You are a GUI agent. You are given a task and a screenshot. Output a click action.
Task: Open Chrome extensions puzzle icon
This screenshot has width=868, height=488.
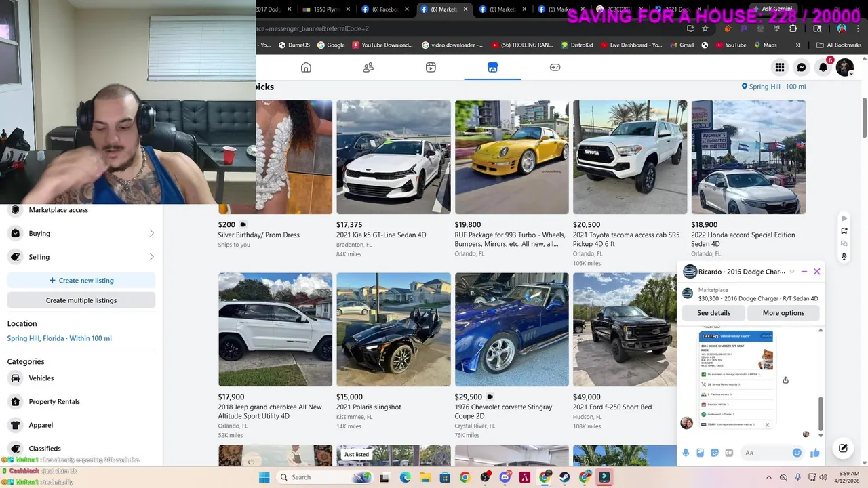793,28
